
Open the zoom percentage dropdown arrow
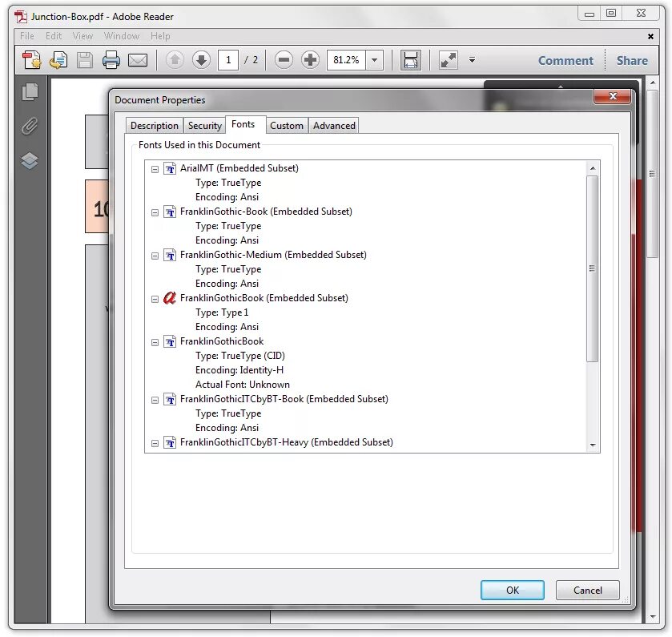click(375, 60)
